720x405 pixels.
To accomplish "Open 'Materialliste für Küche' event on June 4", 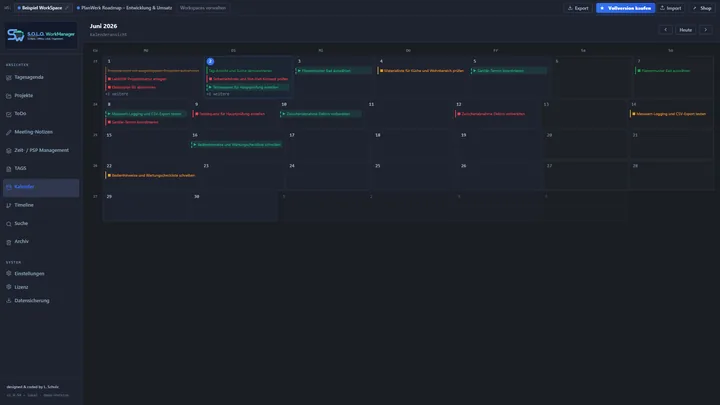I will (421, 71).
